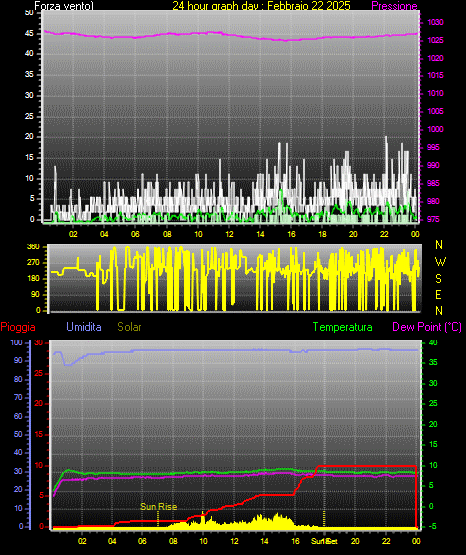Click the green -5 temperature axis value
This screenshot has width=466, height=555.
pyautogui.click(x=433, y=527)
